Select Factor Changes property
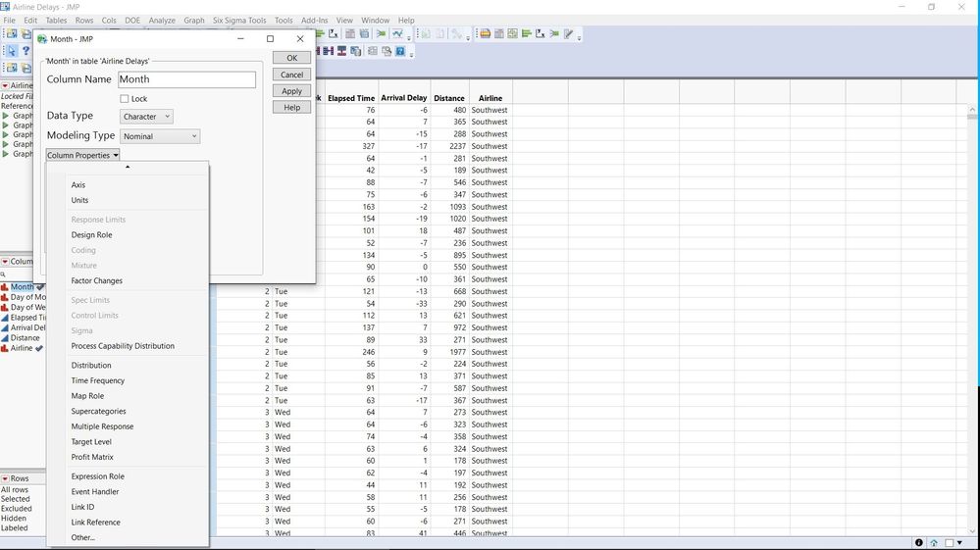The width and height of the screenshot is (980, 550). pyautogui.click(x=97, y=281)
